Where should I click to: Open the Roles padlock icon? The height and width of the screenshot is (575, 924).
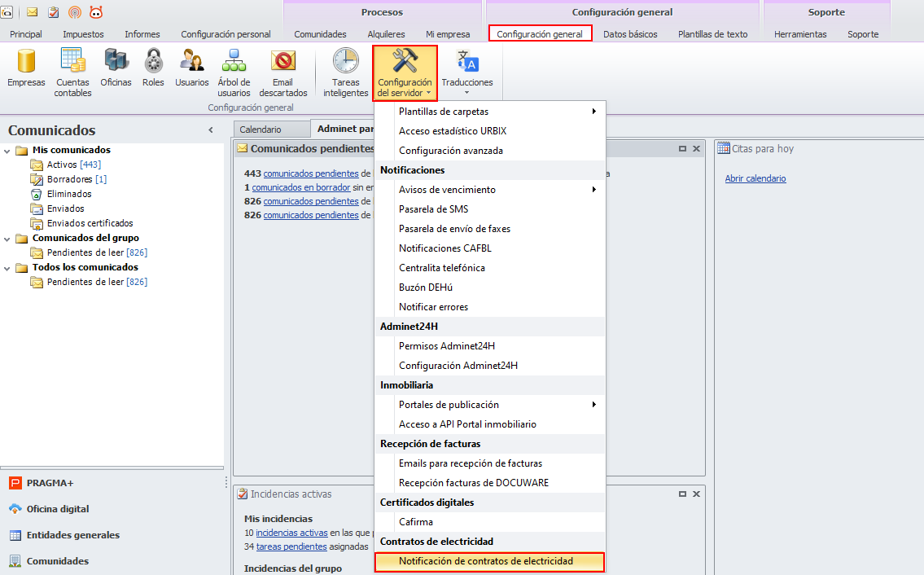point(153,69)
